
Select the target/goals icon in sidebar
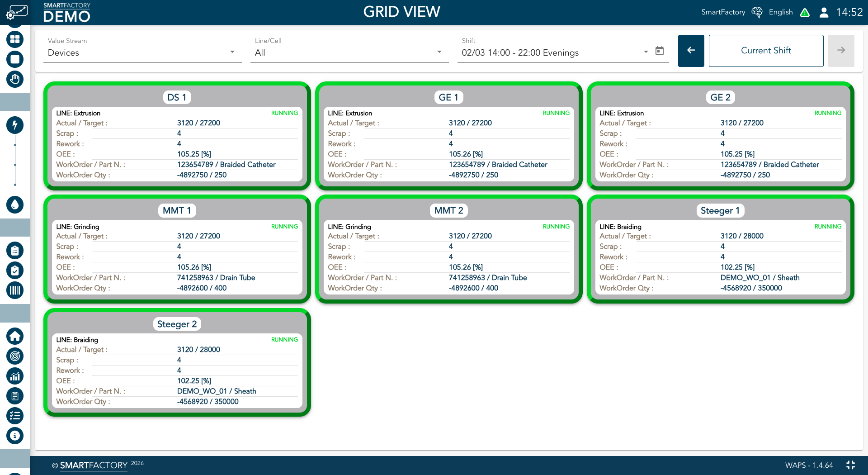pyautogui.click(x=15, y=356)
